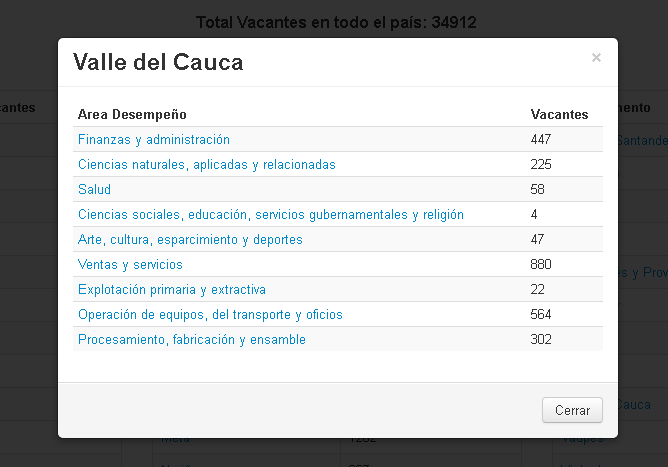Image resolution: width=668 pixels, height=467 pixels.
Task: Select the 225 vacancies value
Action: pos(541,165)
